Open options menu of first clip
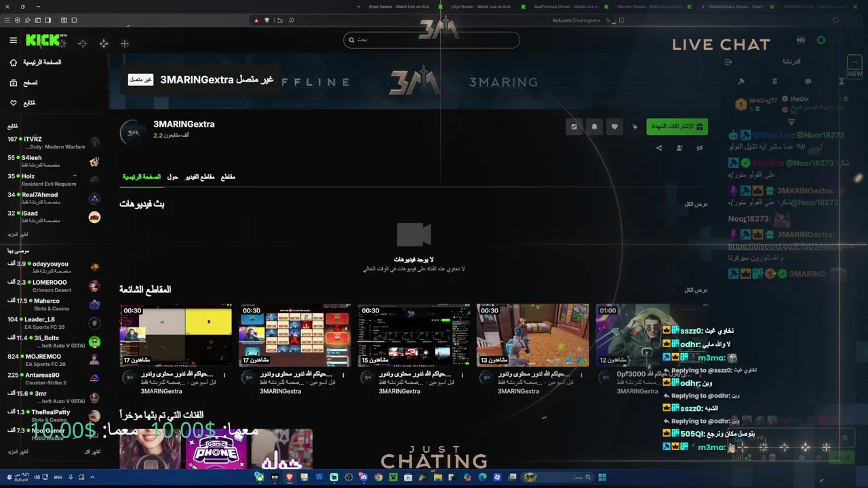 (224, 375)
